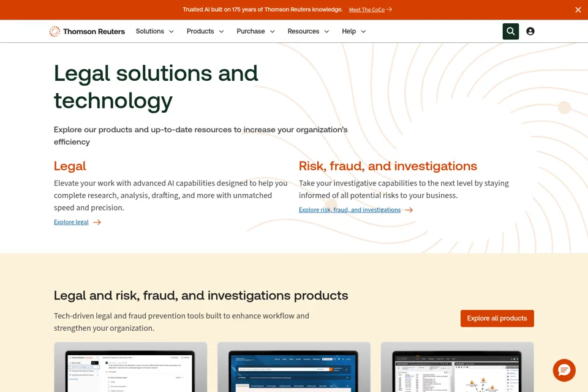
Task: Open the Help menu
Action: tap(353, 31)
